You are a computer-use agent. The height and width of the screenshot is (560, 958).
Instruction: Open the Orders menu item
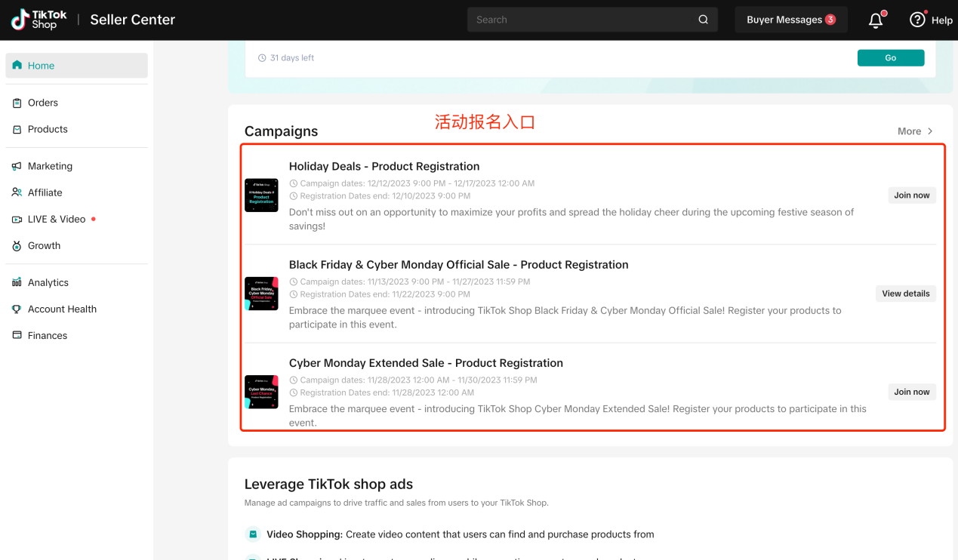43,103
